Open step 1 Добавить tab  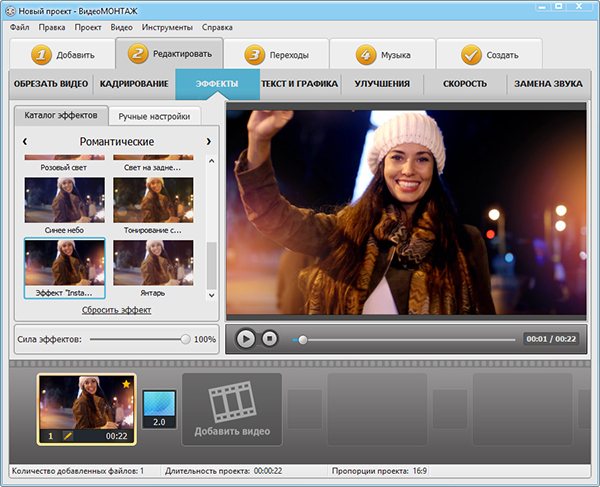[63, 55]
